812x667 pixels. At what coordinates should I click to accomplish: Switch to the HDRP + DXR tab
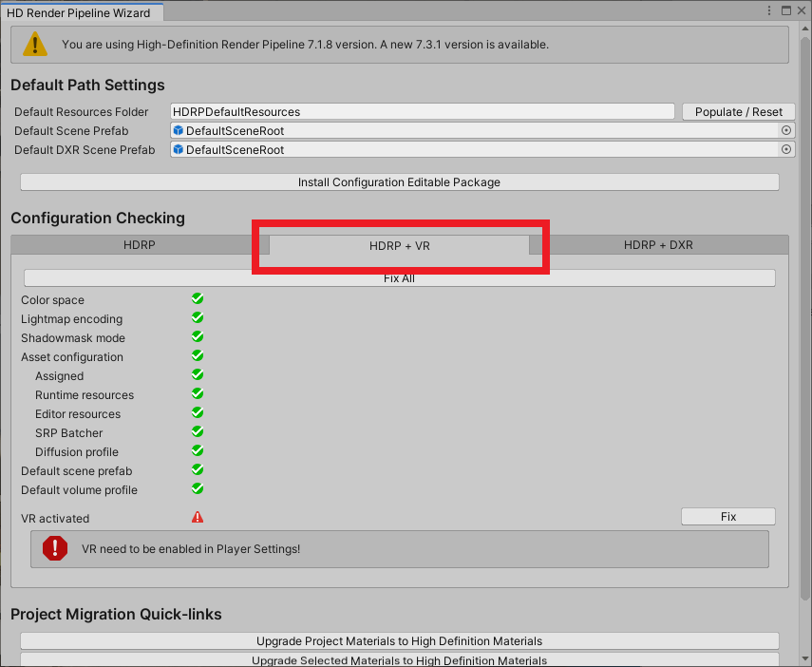pyautogui.click(x=658, y=244)
